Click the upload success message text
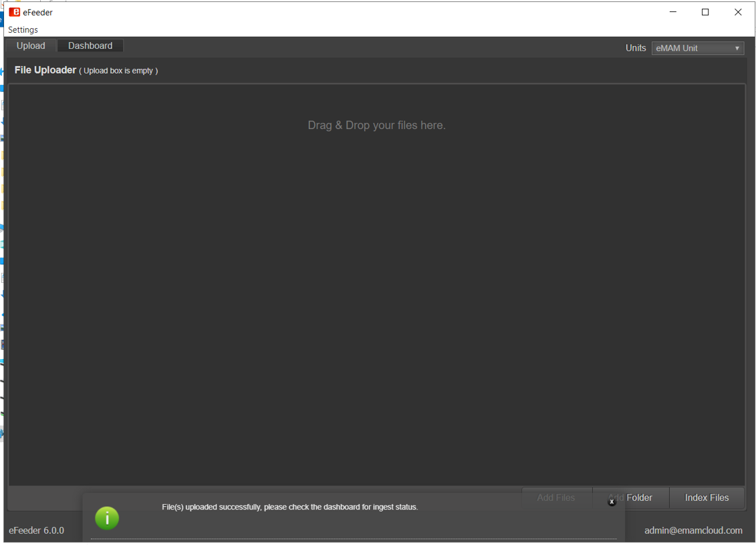 [x=289, y=508]
